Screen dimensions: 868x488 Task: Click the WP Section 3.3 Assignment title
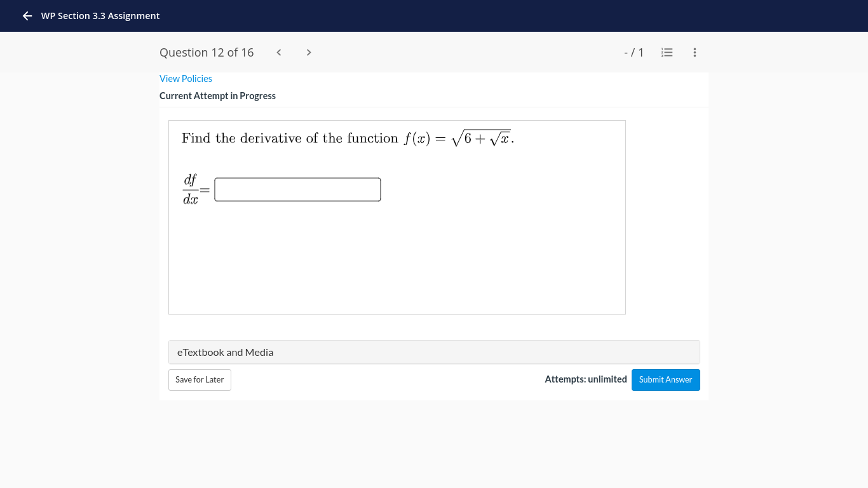pos(100,16)
